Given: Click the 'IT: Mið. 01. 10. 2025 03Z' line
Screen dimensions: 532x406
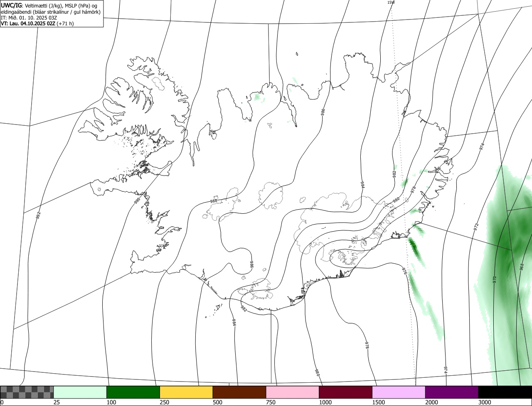Looking at the screenshot, I should pos(29,18).
